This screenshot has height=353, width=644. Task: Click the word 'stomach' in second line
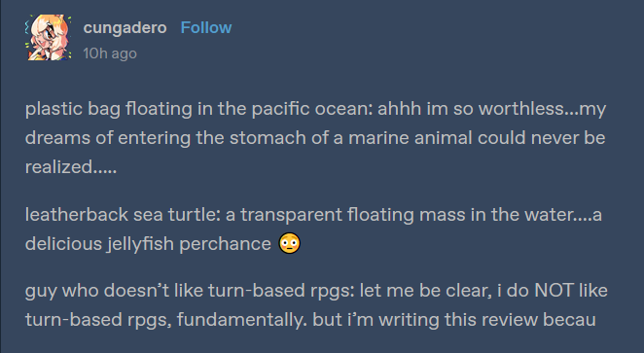pos(268,138)
